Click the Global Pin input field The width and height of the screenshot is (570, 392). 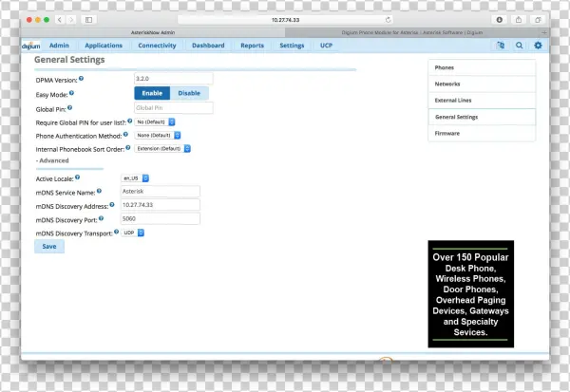174,108
